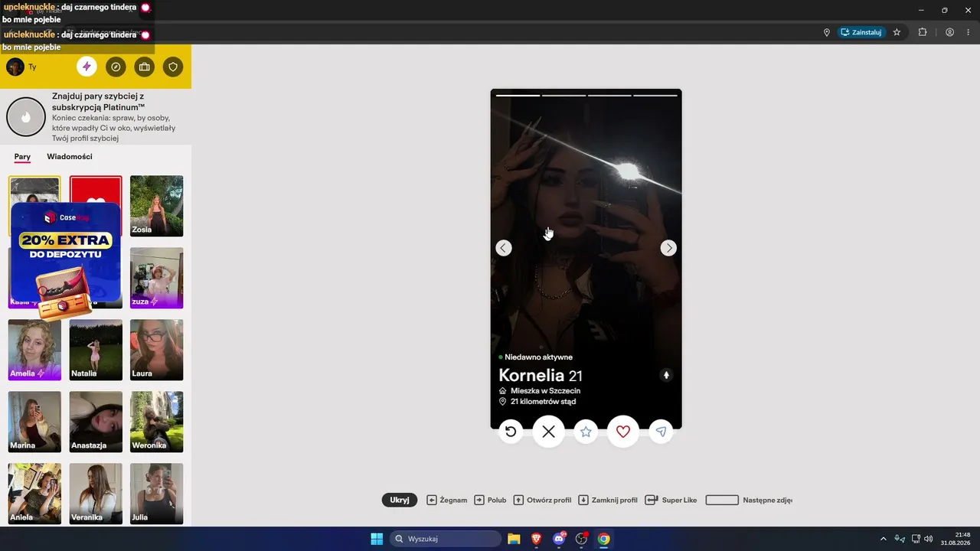Open OBS Studio from the taskbar
This screenshot has height=551, width=980.
click(581, 539)
